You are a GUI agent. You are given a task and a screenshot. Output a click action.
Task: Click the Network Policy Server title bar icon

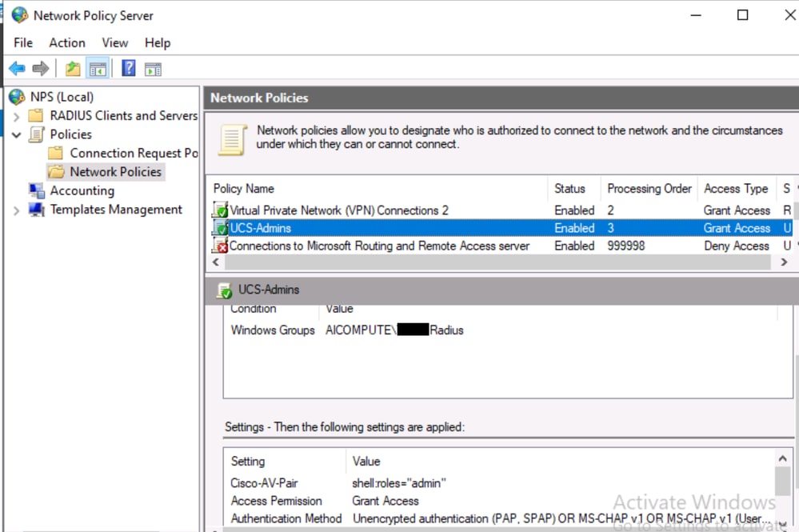point(20,15)
